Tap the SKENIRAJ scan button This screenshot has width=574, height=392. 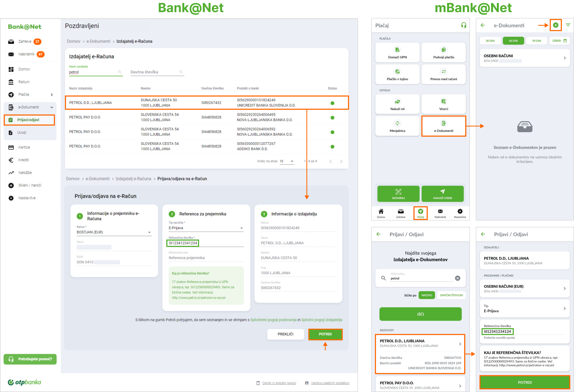pos(398,194)
